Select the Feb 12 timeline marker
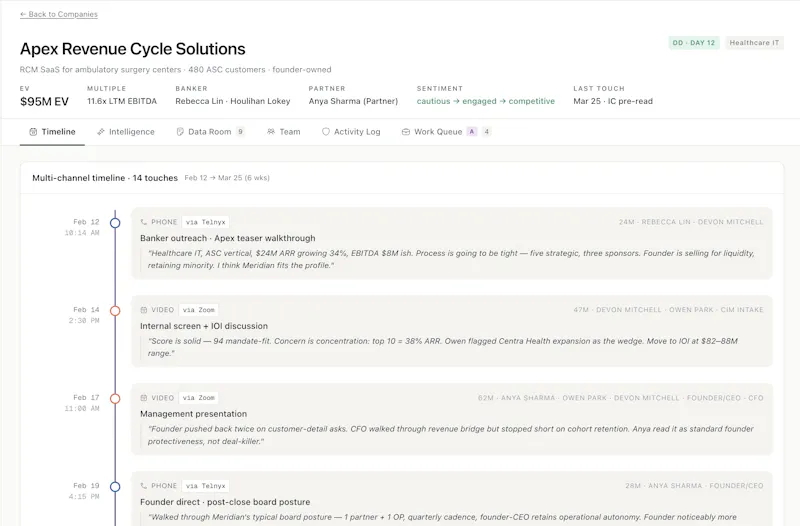Viewport: 800px width, 526px height. coord(115,223)
